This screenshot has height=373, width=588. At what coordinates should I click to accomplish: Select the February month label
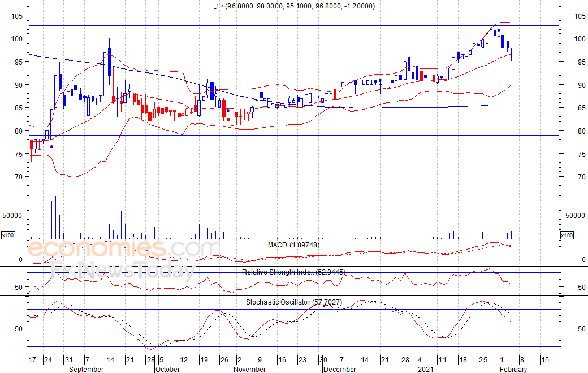(x=513, y=369)
